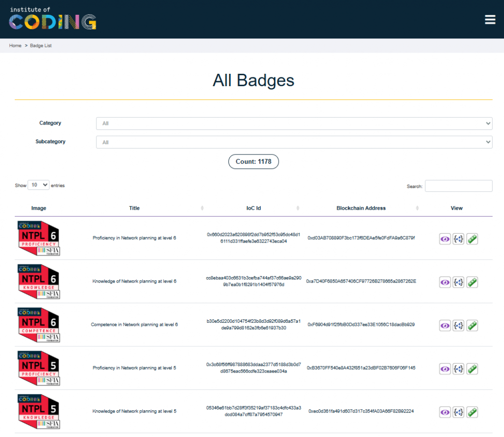Click inside the Search field
Screen dimensions: 504x437
pyautogui.click(x=458, y=186)
